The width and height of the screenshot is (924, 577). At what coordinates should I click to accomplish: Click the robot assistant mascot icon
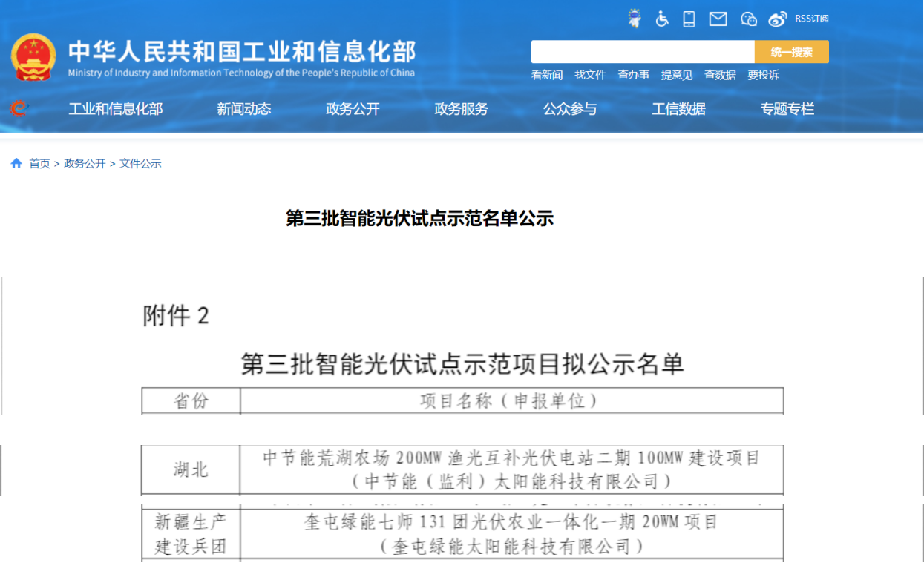635,19
